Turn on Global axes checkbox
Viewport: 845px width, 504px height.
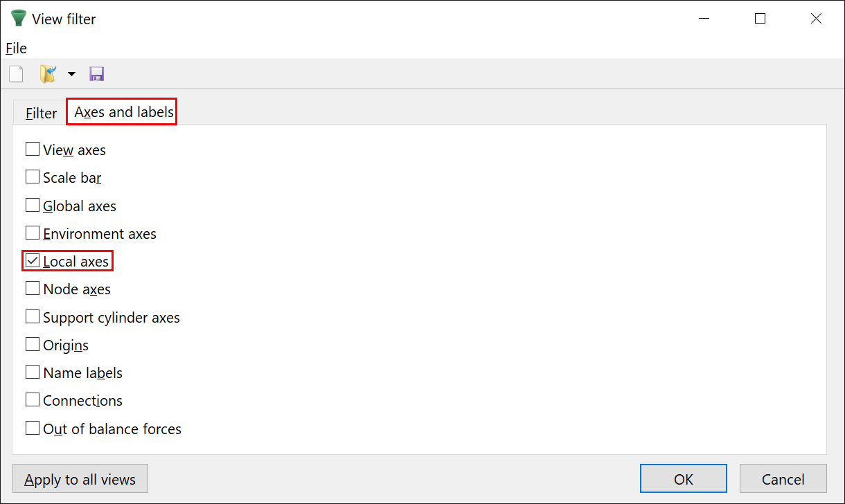click(33, 206)
